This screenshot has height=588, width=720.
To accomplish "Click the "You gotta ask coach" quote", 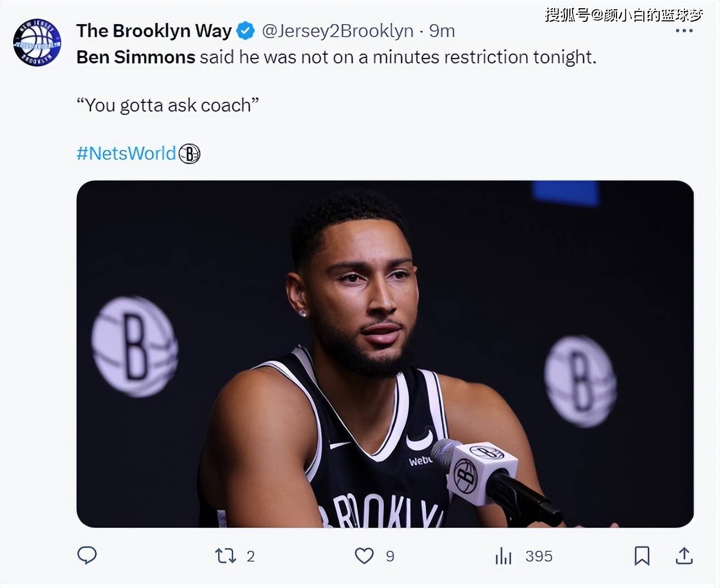I will (x=167, y=105).
